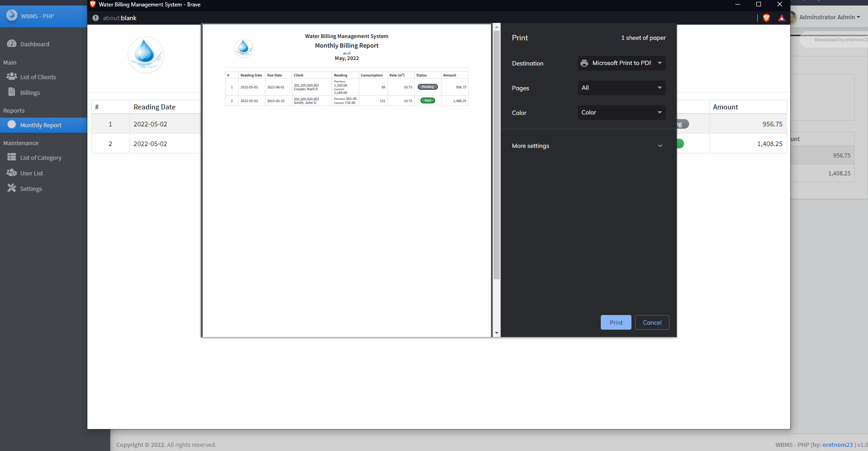
Task: Open the Billings document icon
Action: (x=11, y=92)
